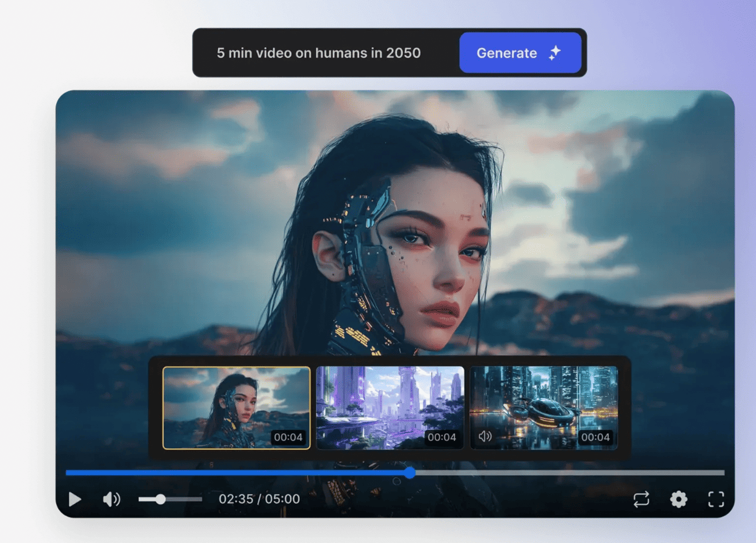
Task: Select the cyborg woman scene thumbnail
Action: tap(236, 408)
